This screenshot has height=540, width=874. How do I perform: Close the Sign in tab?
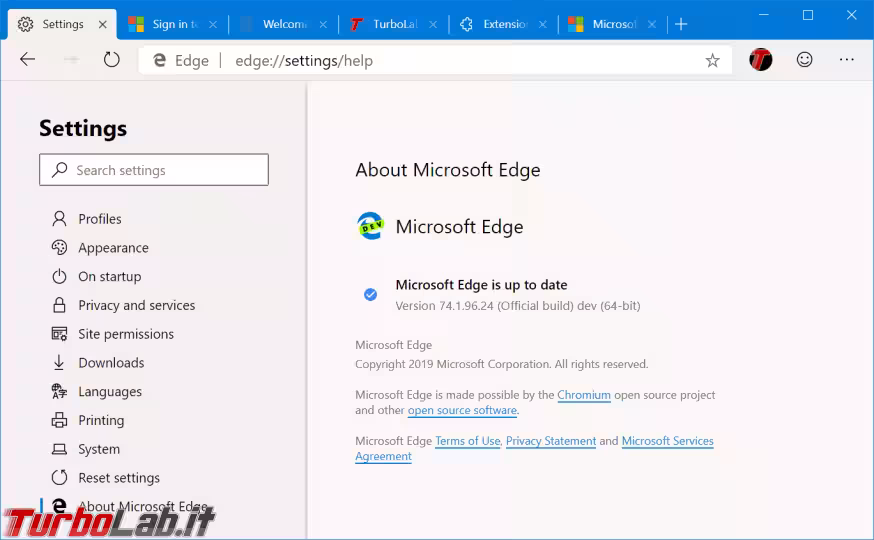[x=213, y=25]
